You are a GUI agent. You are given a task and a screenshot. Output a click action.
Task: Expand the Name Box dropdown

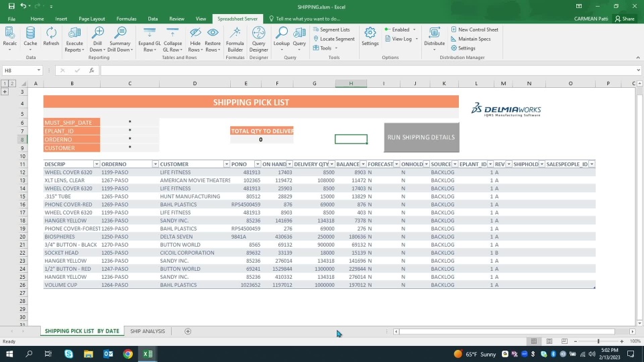(39, 70)
